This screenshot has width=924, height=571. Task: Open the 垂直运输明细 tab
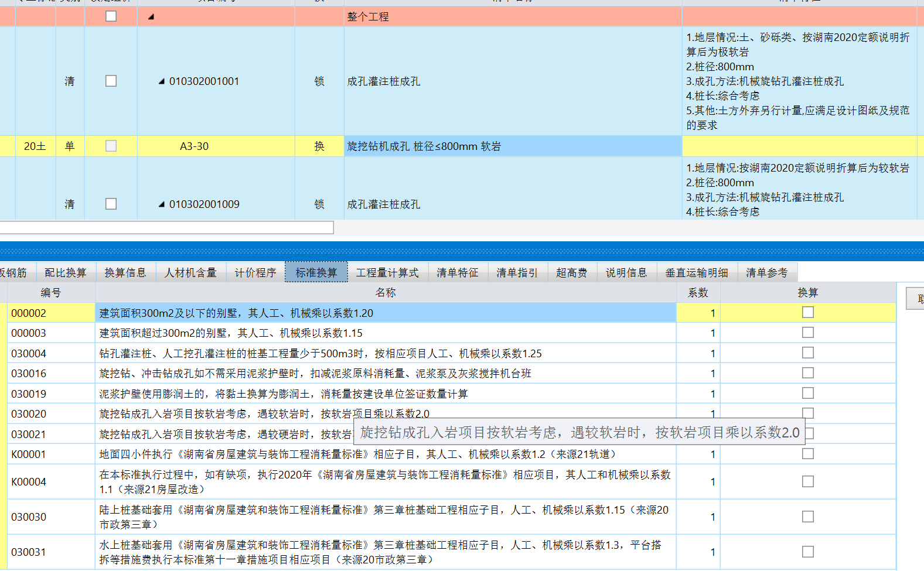(697, 272)
